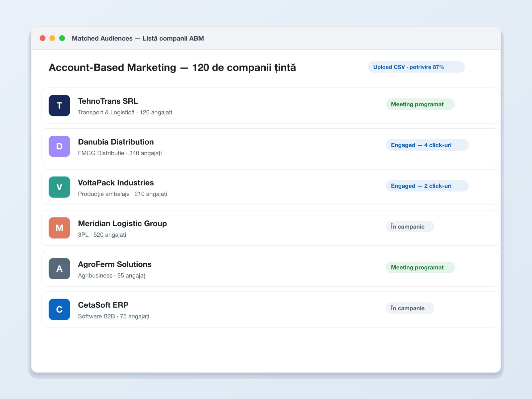Click the Matched Audiences window title

point(138,38)
